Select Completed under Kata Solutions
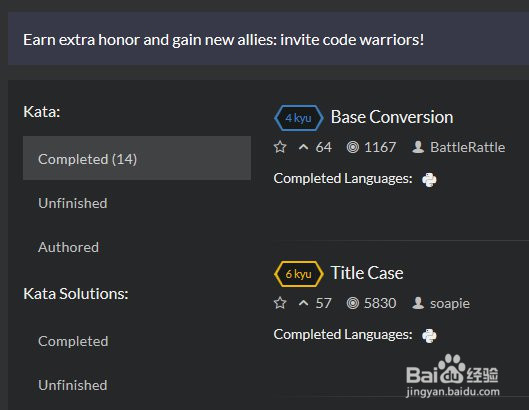Screen dimensions: 529x410 [73, 341]
